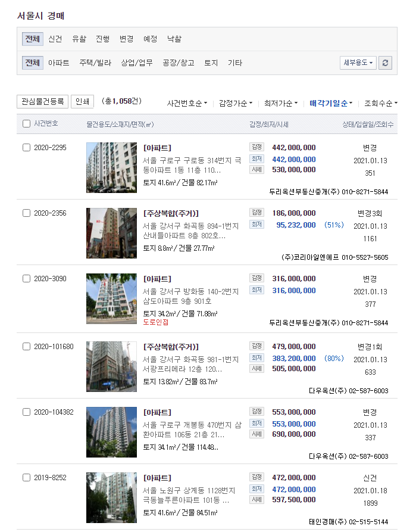413x532 pixels.
Task: Check the box for case 2019-8252
Action: tap(26, 477)
